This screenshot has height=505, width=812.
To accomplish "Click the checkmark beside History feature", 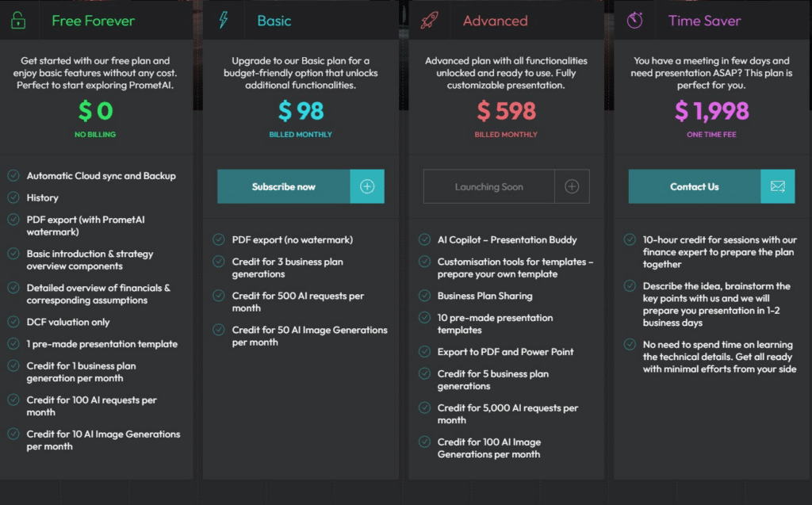I will point(13,197).
